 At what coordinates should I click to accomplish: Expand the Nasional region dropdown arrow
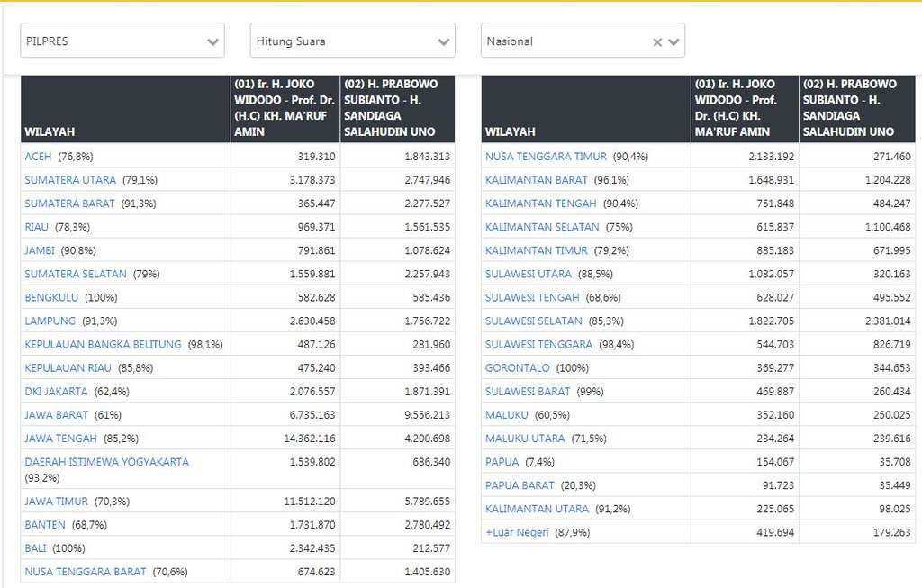[x=673, y=41]
